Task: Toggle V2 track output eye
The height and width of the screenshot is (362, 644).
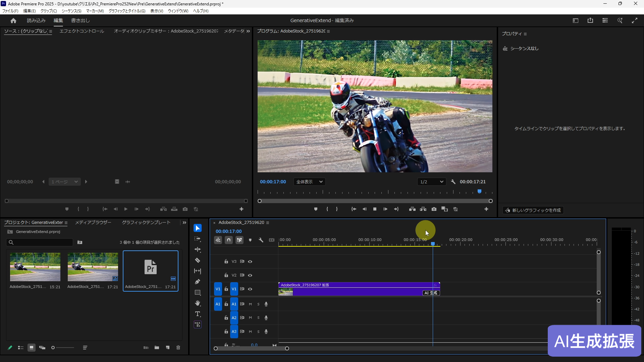Action: pos(250,275)
